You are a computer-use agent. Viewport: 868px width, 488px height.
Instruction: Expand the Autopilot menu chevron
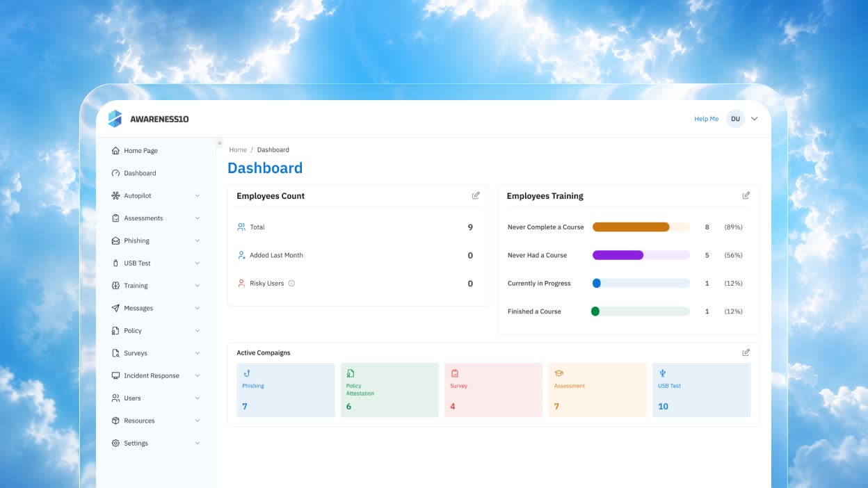[197, 196]
